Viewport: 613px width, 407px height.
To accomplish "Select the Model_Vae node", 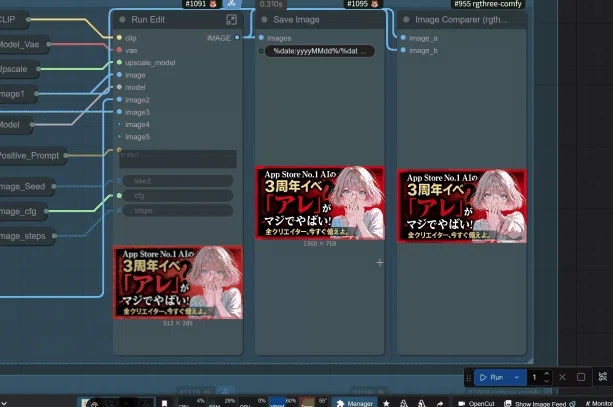I will pos(23,45).
